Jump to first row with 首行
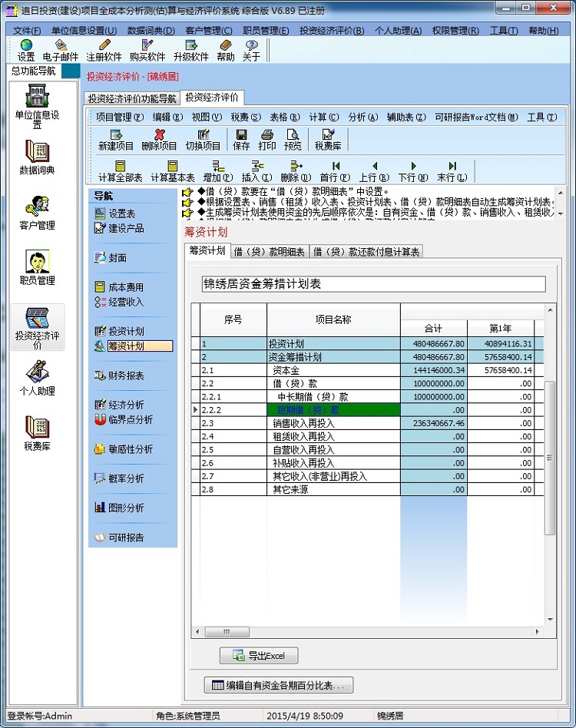This screenshot has height=728, width=576. point(335,171)
